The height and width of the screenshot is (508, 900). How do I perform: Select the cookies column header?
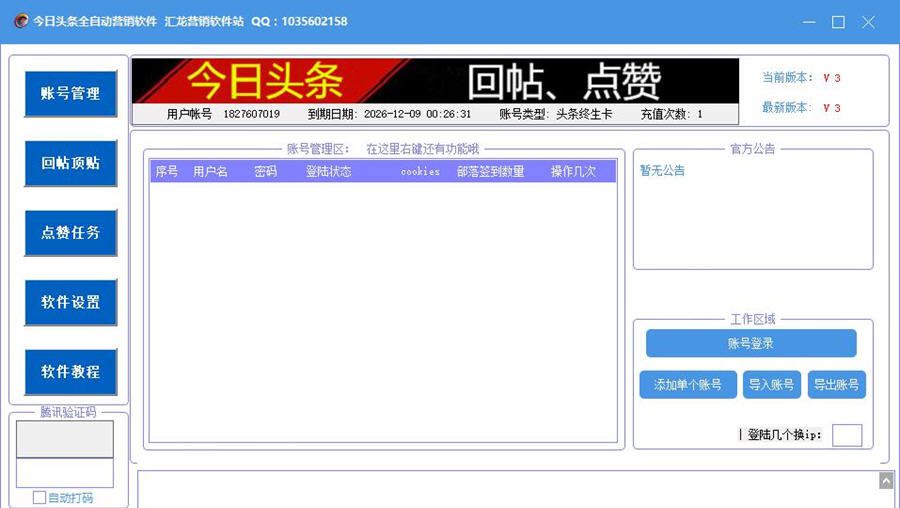tap(420, 172)
